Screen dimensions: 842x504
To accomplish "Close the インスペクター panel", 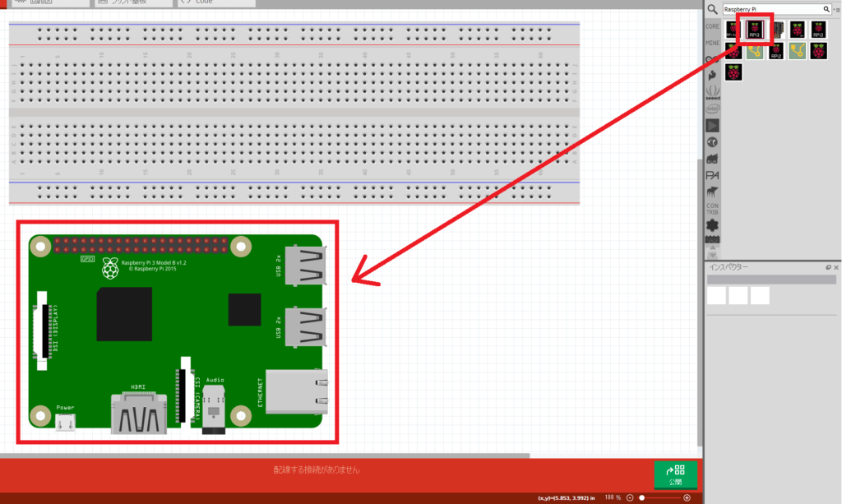I will [836, 267].
